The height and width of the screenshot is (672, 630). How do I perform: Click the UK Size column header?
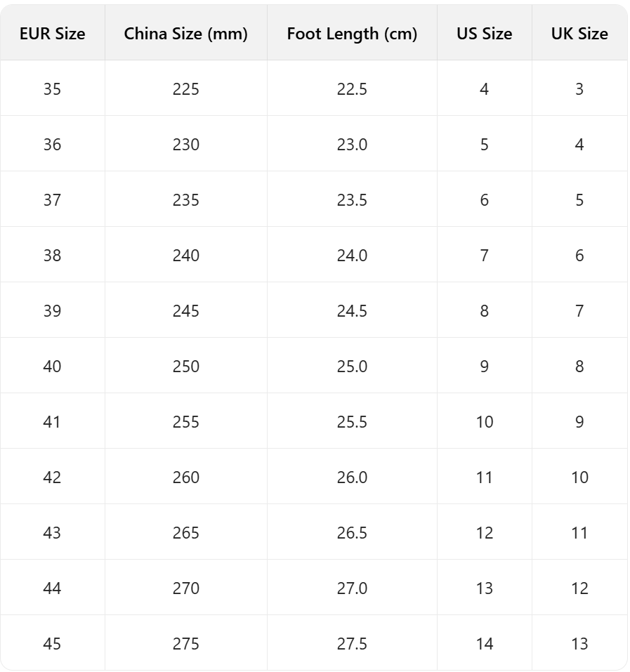pyautogui.click(x=579, y=34)
